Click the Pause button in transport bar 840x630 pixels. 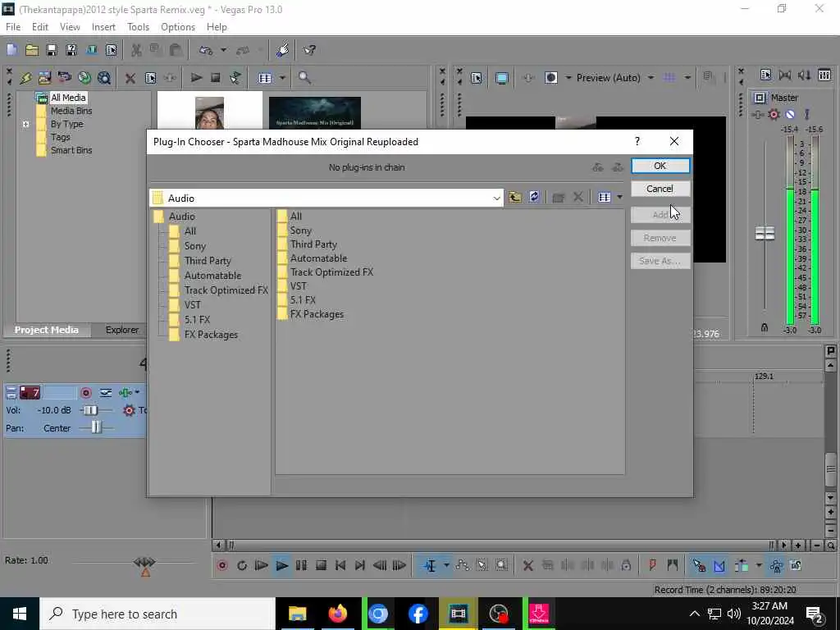click(x=301, y=565)
